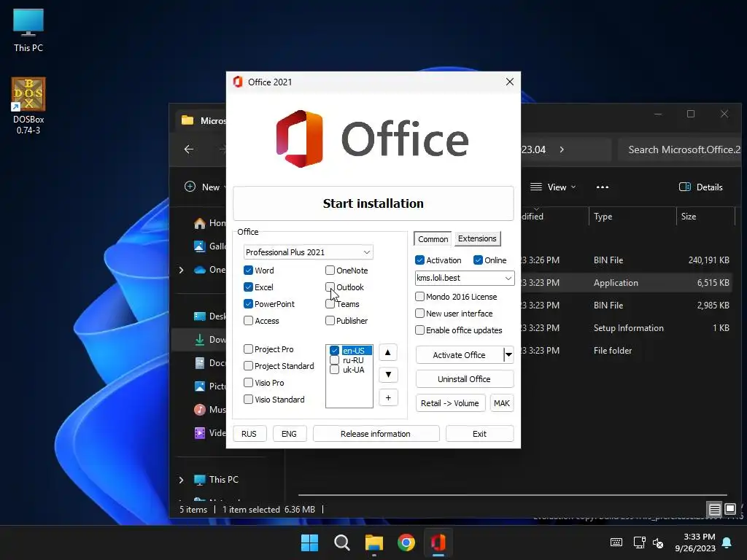Open Downloads in the Explorer sidebar
This screenshot has height=560, width=747.
210,340
